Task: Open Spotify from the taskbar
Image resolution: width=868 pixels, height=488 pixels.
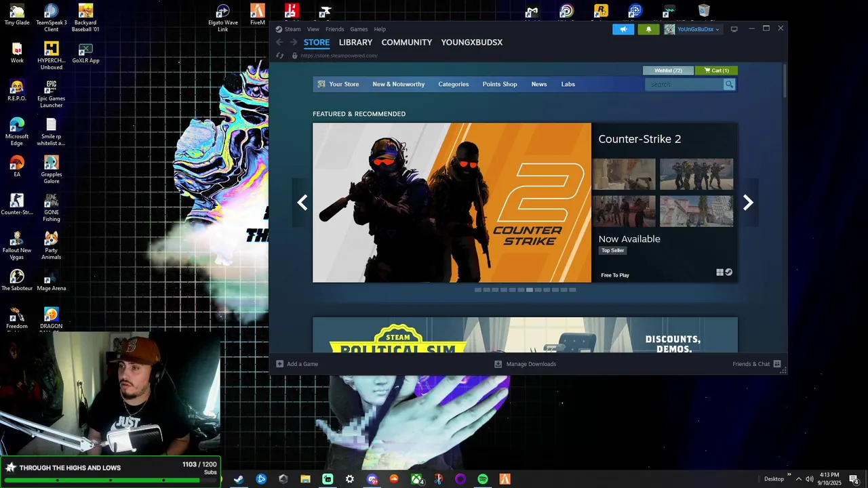Action: (x=483, y=479)
